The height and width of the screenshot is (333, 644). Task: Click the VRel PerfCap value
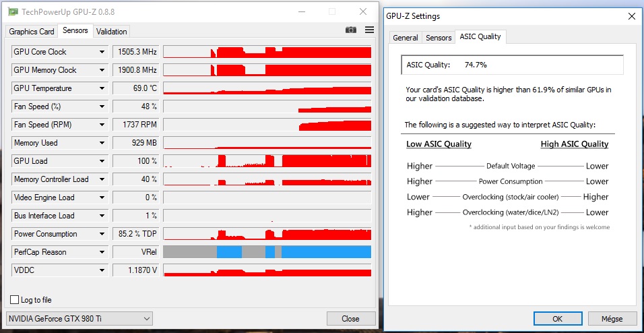point(136,252)
